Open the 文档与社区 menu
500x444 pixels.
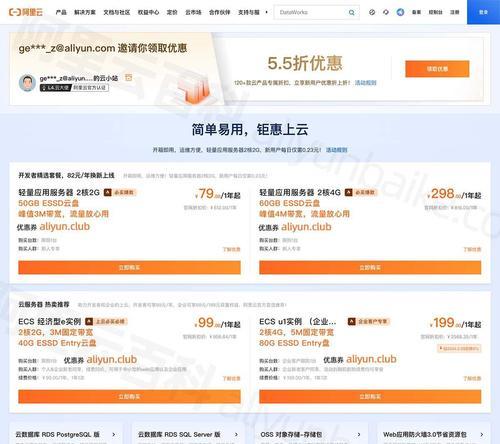pyautogui.click(x=117, y=12)
